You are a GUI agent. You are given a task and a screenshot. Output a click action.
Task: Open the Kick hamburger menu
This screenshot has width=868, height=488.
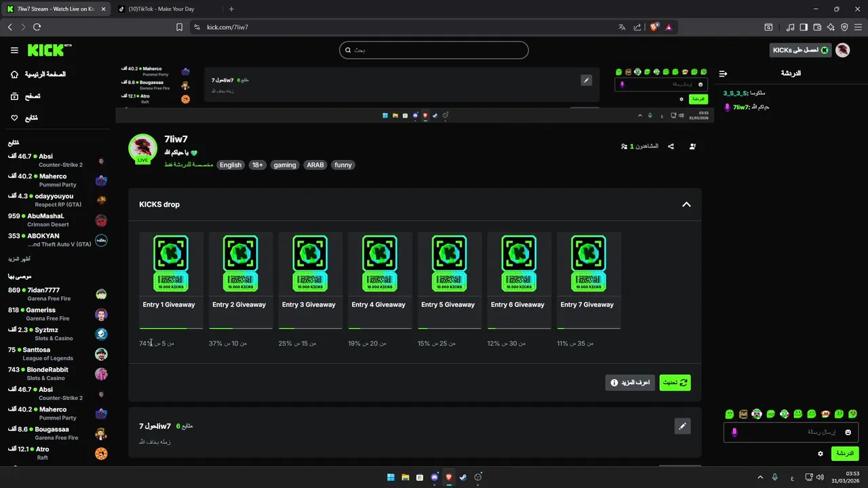pos(14,50)
